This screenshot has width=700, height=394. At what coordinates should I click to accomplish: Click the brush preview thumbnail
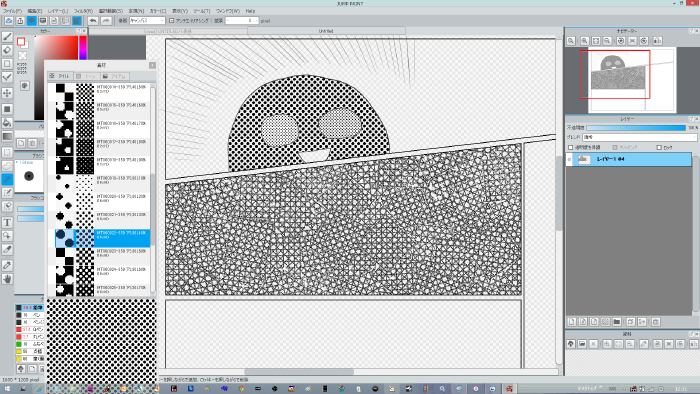point(29,176)
